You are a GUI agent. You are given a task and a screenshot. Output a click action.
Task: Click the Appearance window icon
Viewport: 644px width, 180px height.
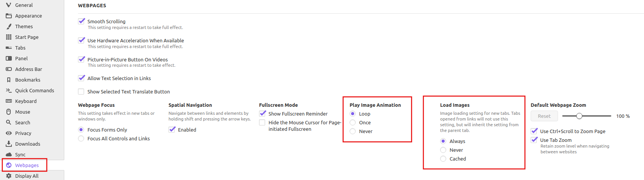tap(9, 16)
